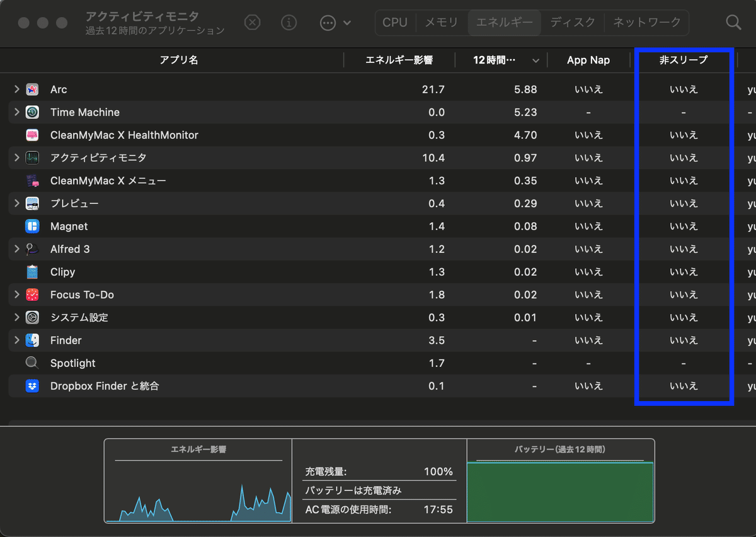The width and height of the screenshot is (756, 537).
Task: Select the Magnet row name
Action: 69,226
